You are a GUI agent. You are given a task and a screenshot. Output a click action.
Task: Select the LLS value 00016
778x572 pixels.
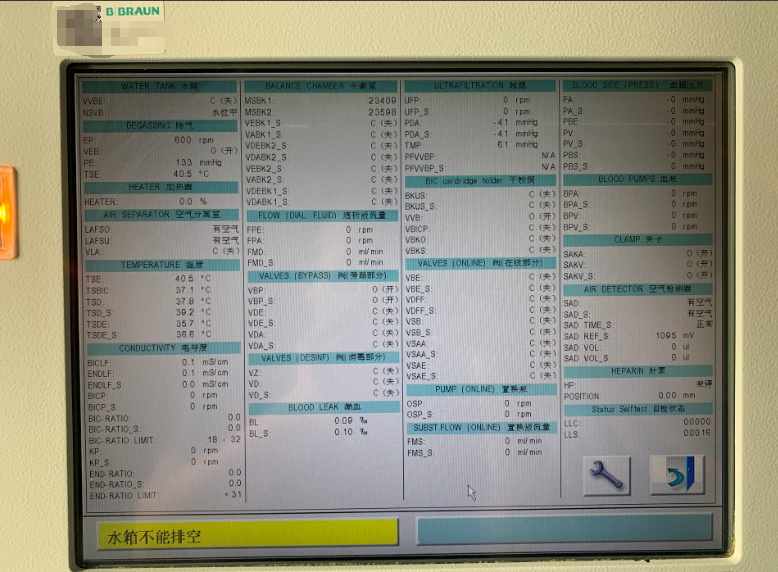pos(697,433)
